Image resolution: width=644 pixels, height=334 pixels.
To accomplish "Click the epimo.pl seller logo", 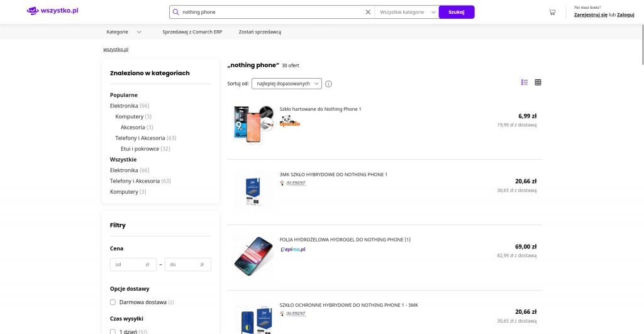I will (293, 250).
